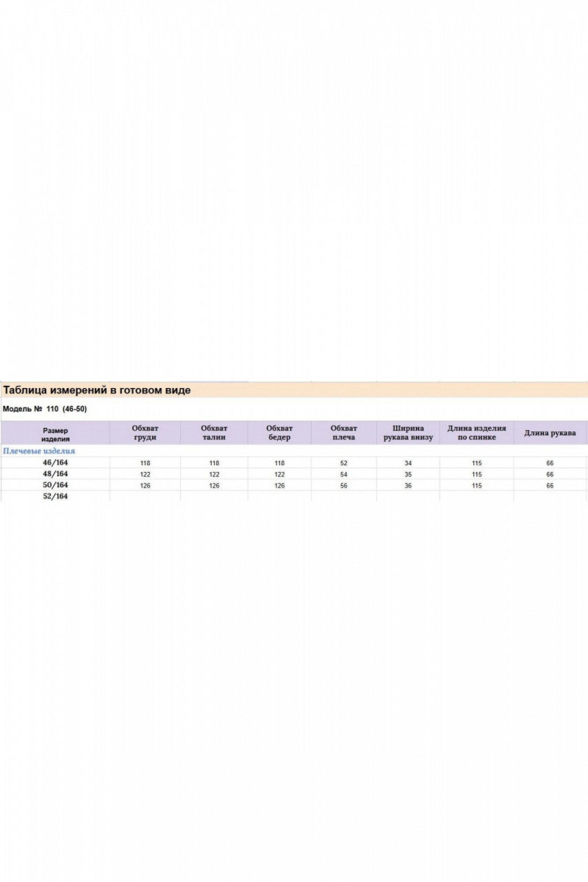Viewport: 588px width, 882px height.
Task: Select 118 under 'Обхват бедер' for 46/164
Action: click(280, 463)
